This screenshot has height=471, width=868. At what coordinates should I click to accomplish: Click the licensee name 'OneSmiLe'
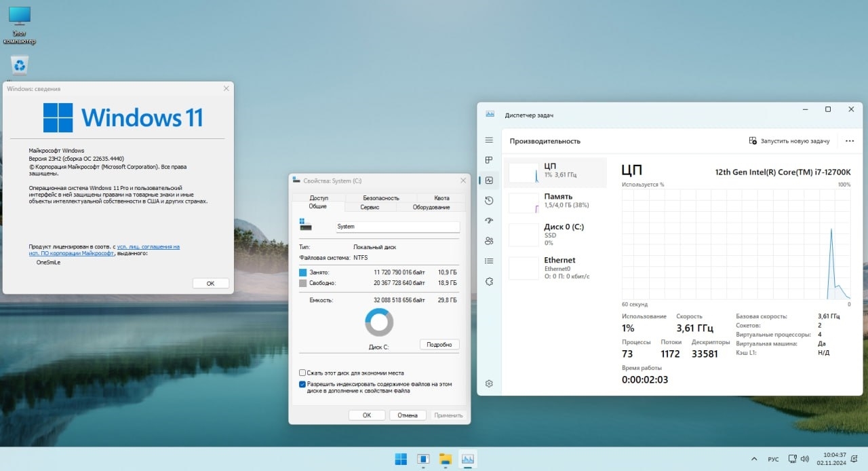(48, 262)
